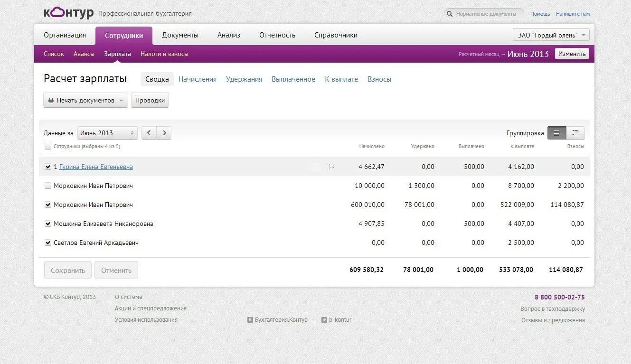
Task: Open Отзывы и предложения link
Action: 553,320
